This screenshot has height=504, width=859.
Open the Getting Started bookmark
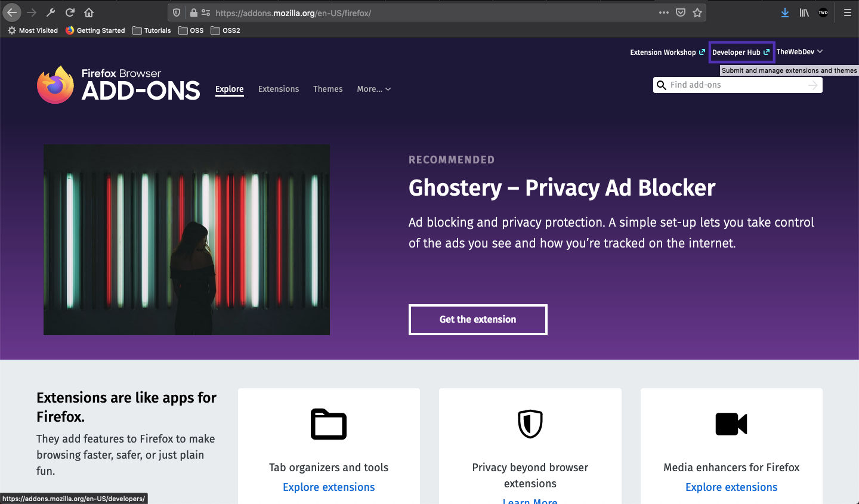[95, 30]
